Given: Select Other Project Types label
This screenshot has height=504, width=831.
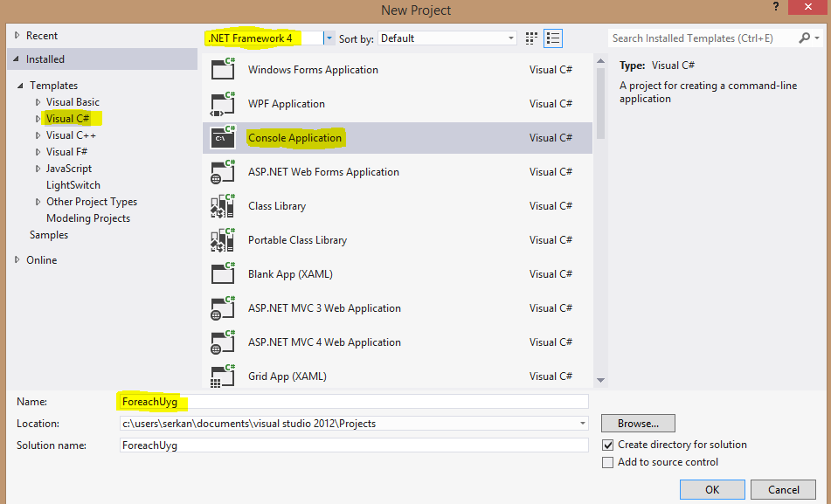Looking at the screenshot, I should pos(92,202).
